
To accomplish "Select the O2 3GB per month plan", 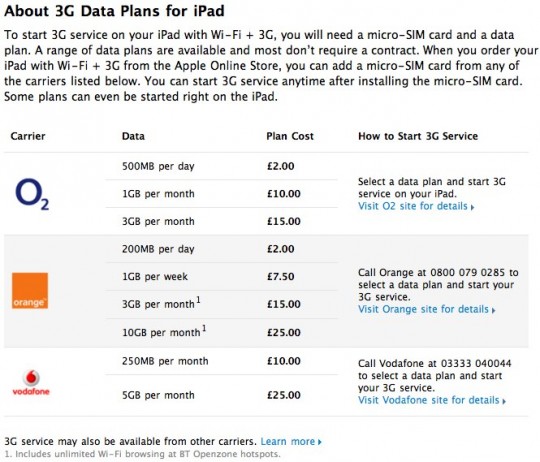I will [221, 221].
